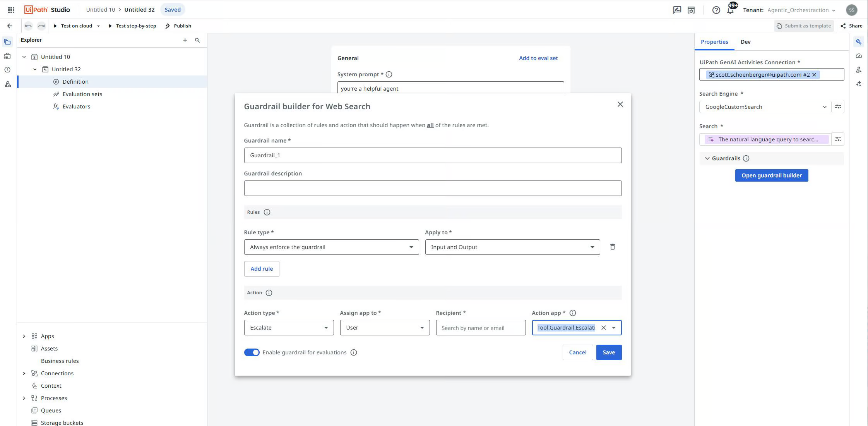Collapse the Untitled 10 tree node
Screen dimensions: 868x426
(x=24, y=57)
